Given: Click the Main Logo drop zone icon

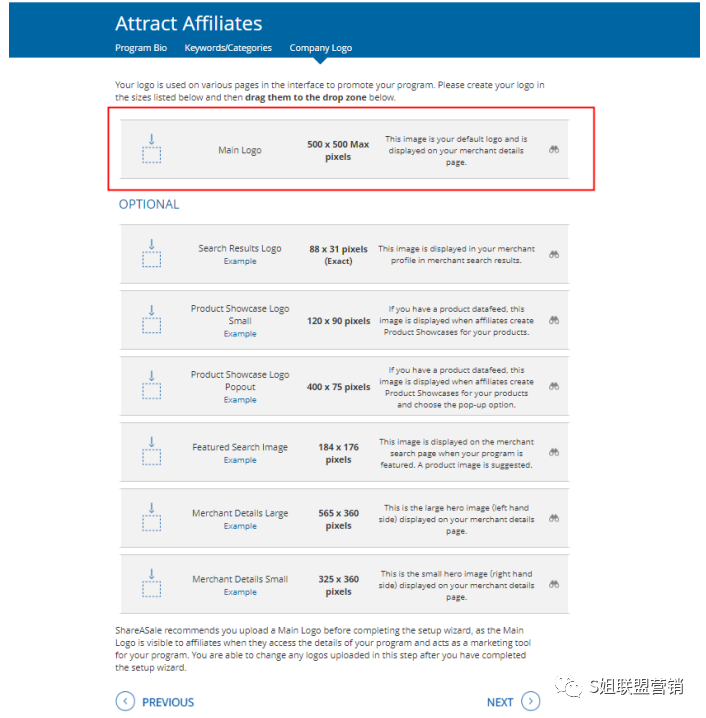Looking at the screenshot, I should point(152,149).
